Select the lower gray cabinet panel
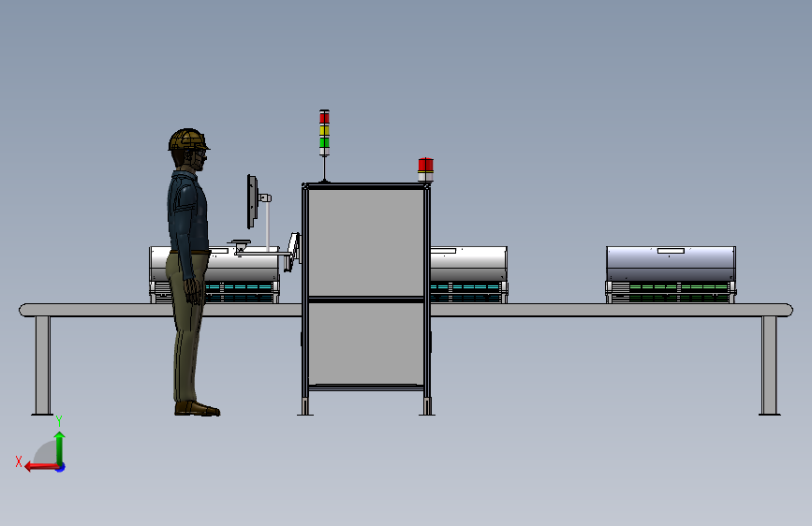This screenshot has width=812, height=526. (x=366, y=343)
